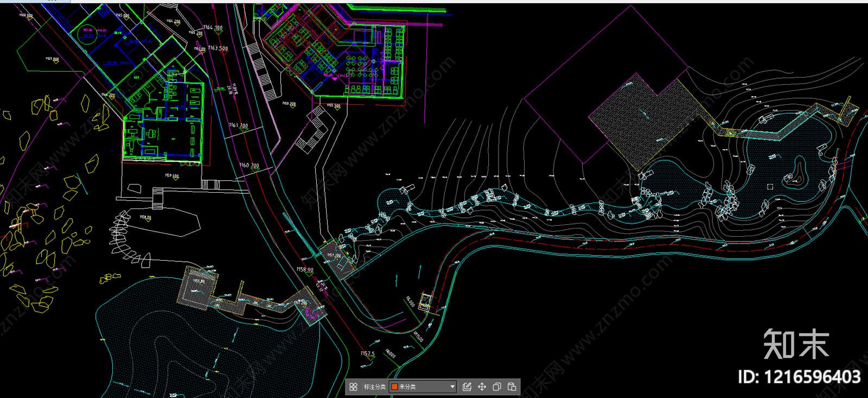Select the four-arrow move tool icon
Screen dimensions: 868x398
click(482, 387)
